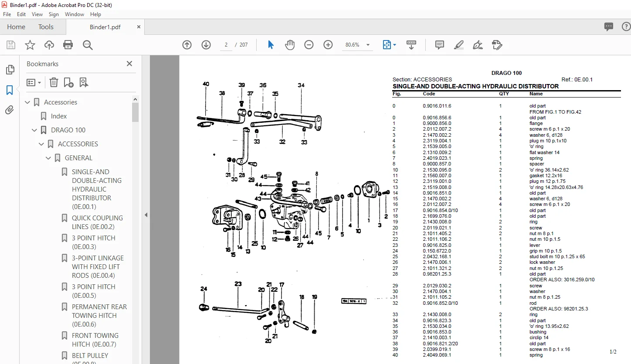Collapse the GENERAL bookmark node

click(x=49, y=158)
